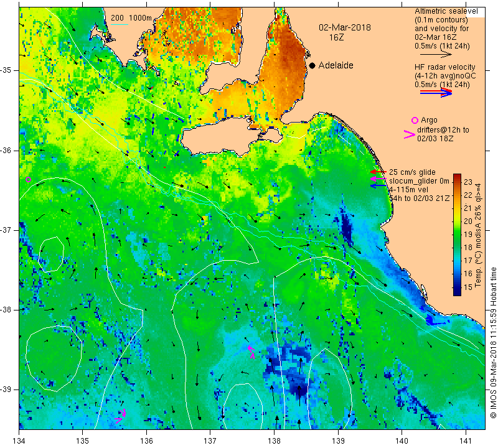Image resolution: width=498 pixels, height=448 pixels.
Task: Click the red 25 cm/s glider arrow
Action: (378, 172)
